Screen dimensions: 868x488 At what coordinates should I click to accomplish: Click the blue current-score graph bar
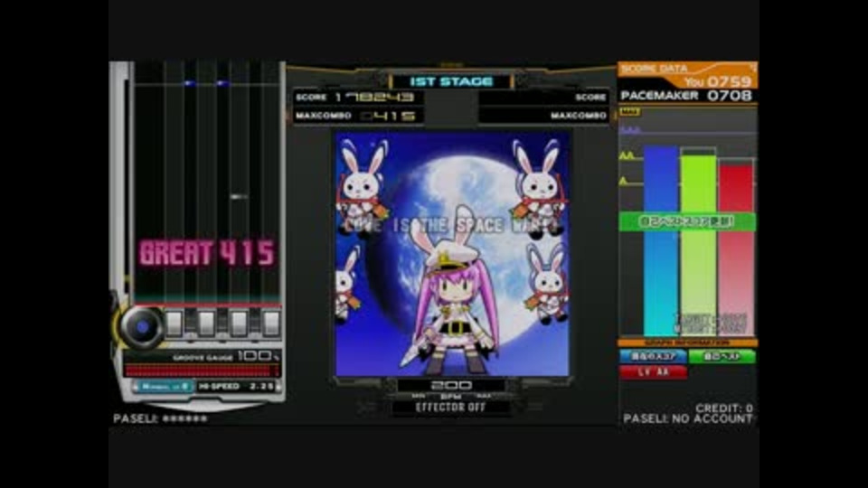pos(660,241)
